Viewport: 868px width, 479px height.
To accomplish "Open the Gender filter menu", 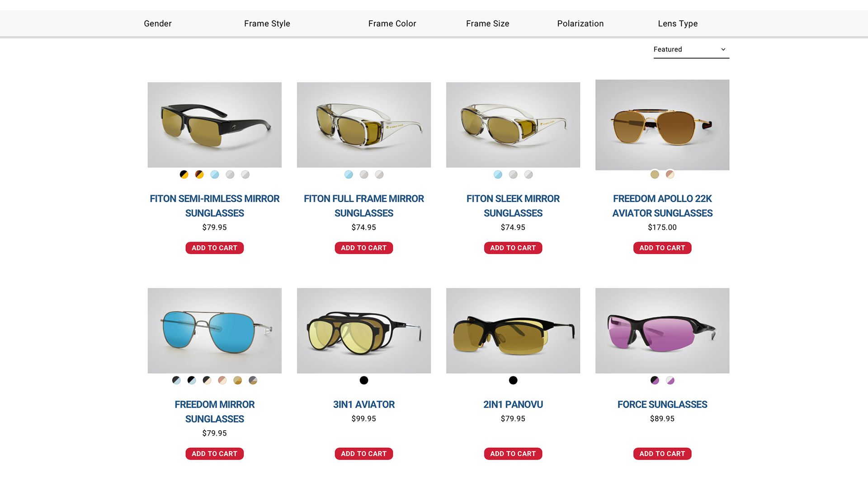I will coord(158,23).
